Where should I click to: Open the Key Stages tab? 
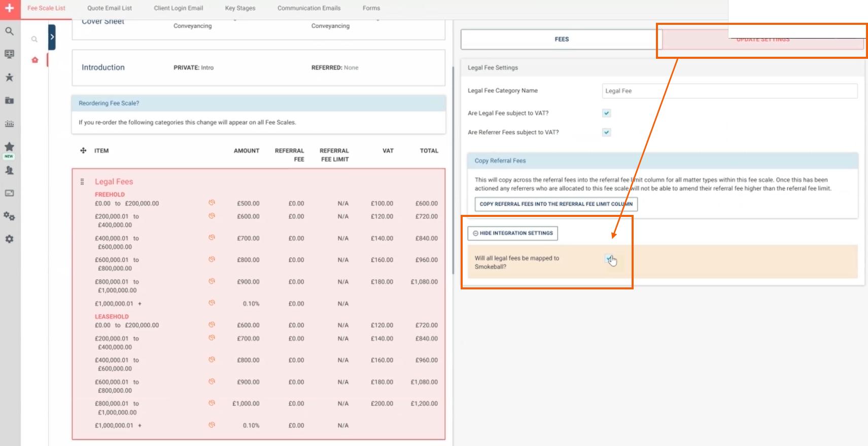coord(240,8)
